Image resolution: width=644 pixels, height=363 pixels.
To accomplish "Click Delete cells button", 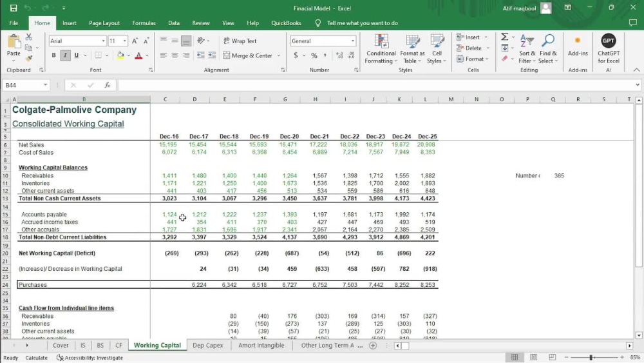I will (x=469, y=48).
